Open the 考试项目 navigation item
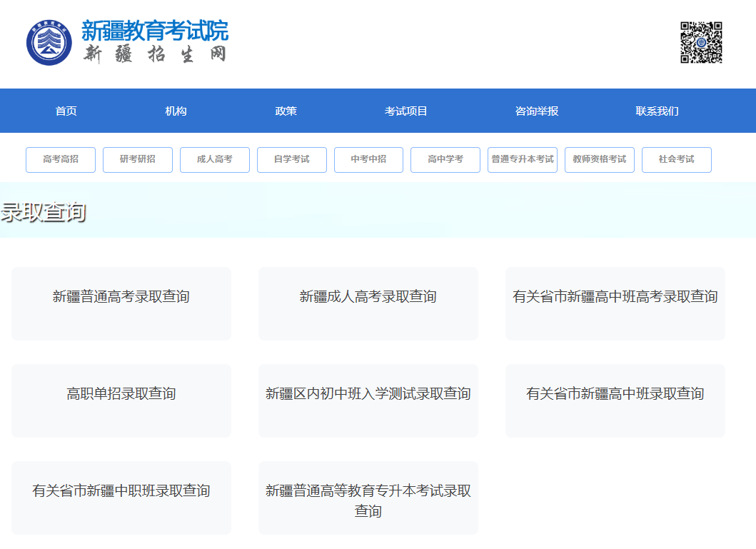 pyautogui.click(x=406, y=111)
